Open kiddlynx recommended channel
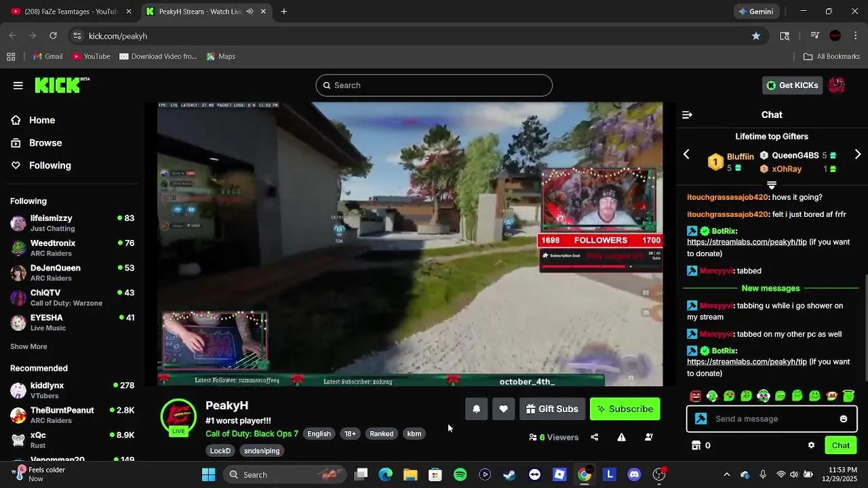The height and width of the screenshot is (488, 868). pyautogui.click(x=72, y=390)
